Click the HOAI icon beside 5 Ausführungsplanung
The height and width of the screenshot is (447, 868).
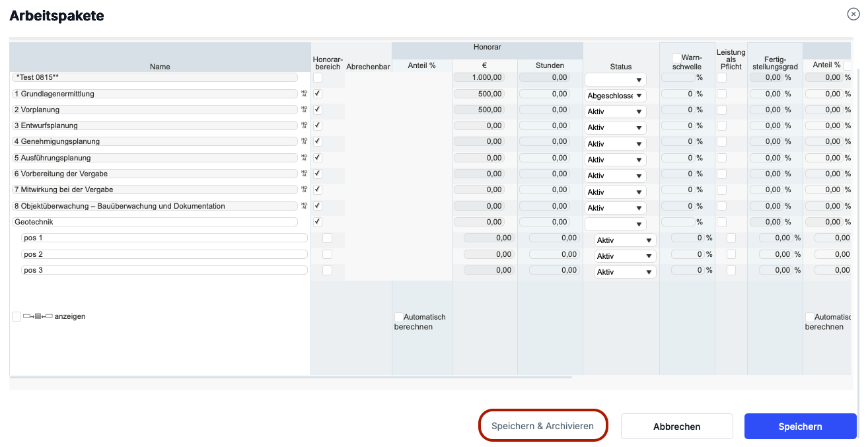pos(305,158)
